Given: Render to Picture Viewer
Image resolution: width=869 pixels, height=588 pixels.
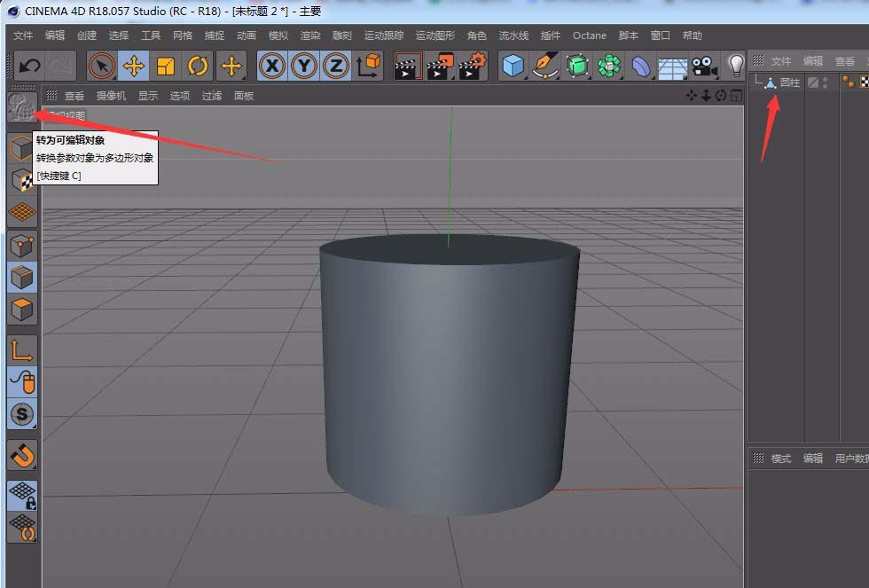Looking at the screenshot, I should tap(441, 67).
